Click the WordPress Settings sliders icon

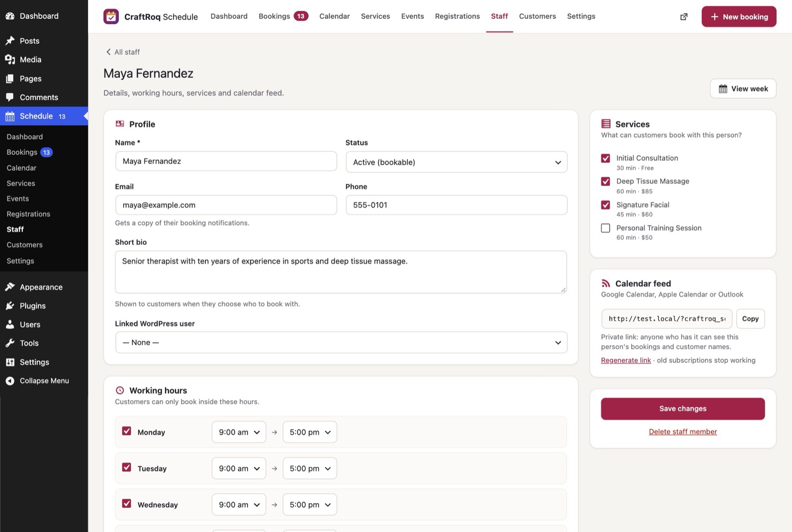pyautogui.click(x=10, y=362)
